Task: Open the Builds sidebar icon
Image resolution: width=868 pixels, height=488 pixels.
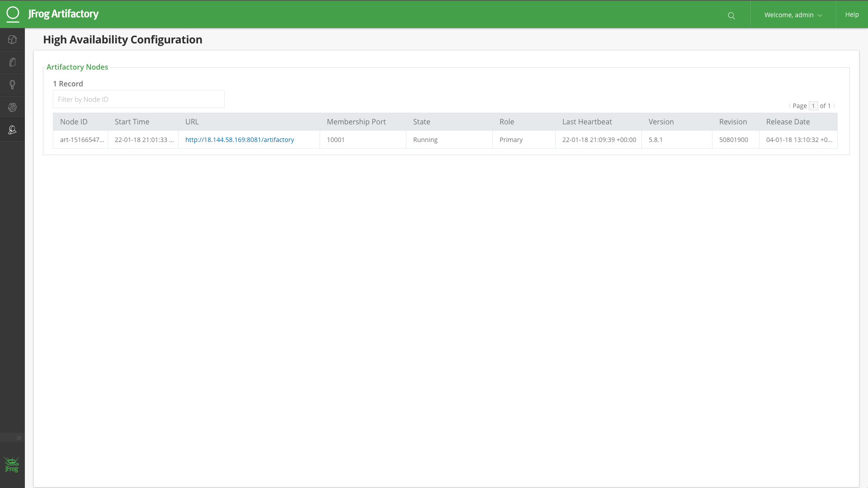Action: pos(12,107)
